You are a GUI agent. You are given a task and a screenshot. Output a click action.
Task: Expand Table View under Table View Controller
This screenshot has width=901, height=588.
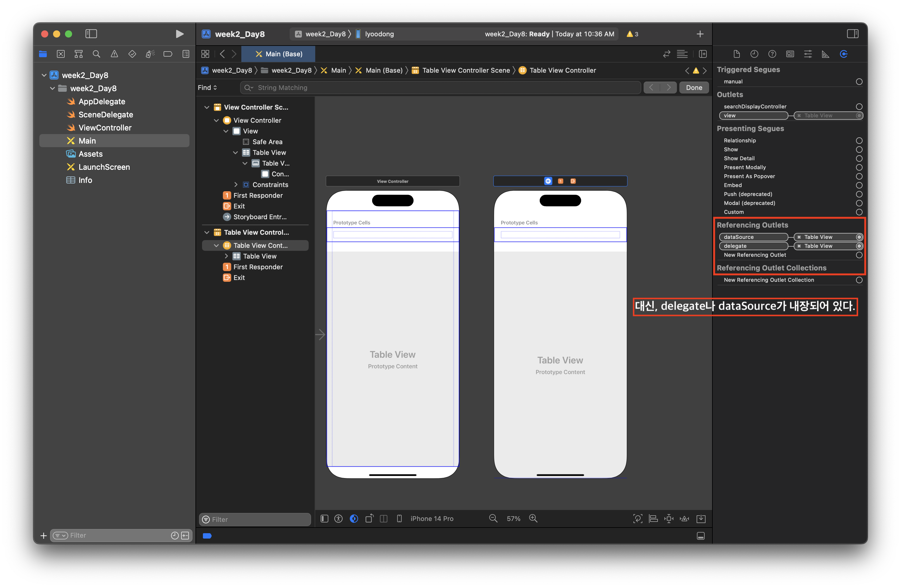(x=226, y=256)
